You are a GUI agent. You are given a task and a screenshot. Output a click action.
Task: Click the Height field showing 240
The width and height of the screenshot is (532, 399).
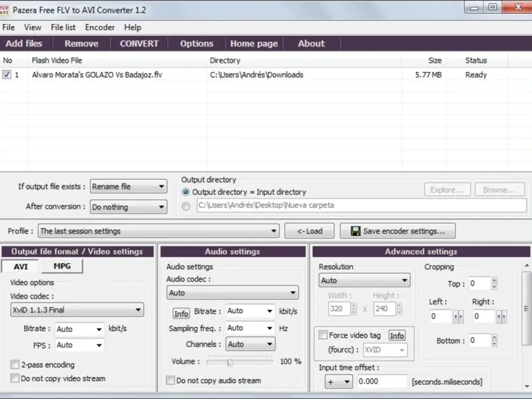[x=384, y=309]
